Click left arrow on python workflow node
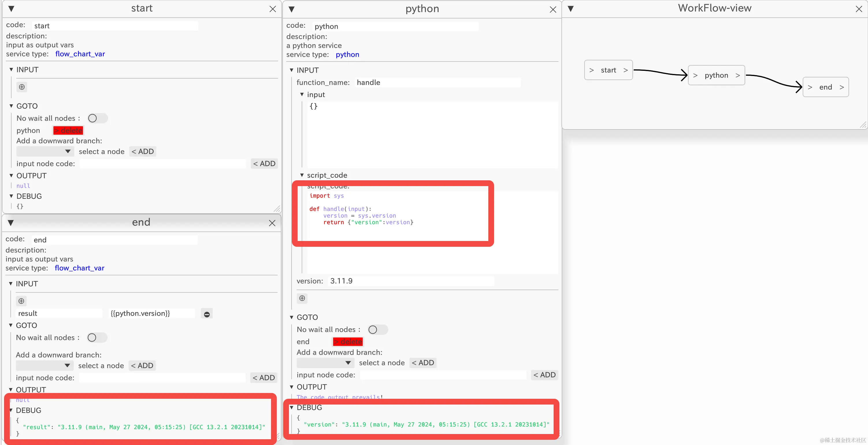The width and height of the screenshot is (868, 445). (695, 75)
